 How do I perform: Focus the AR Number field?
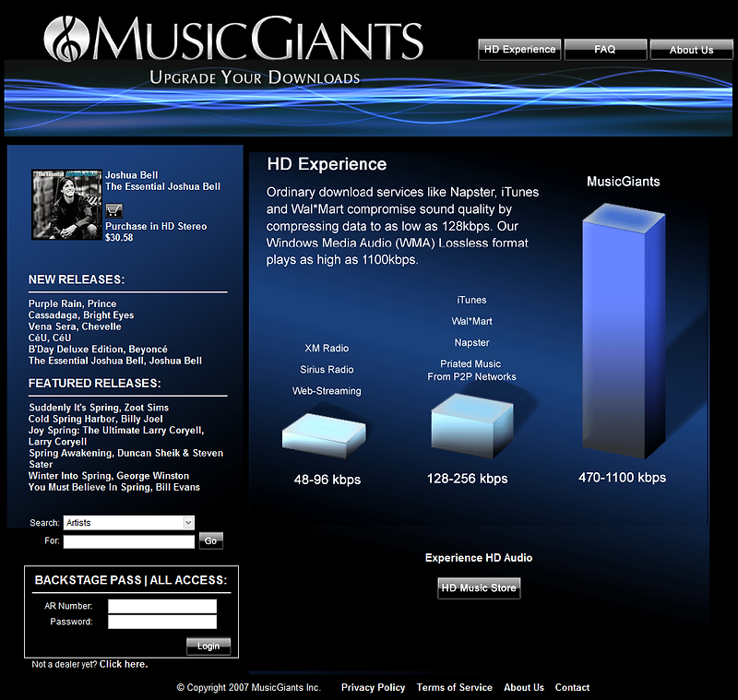tap(162, 606)
